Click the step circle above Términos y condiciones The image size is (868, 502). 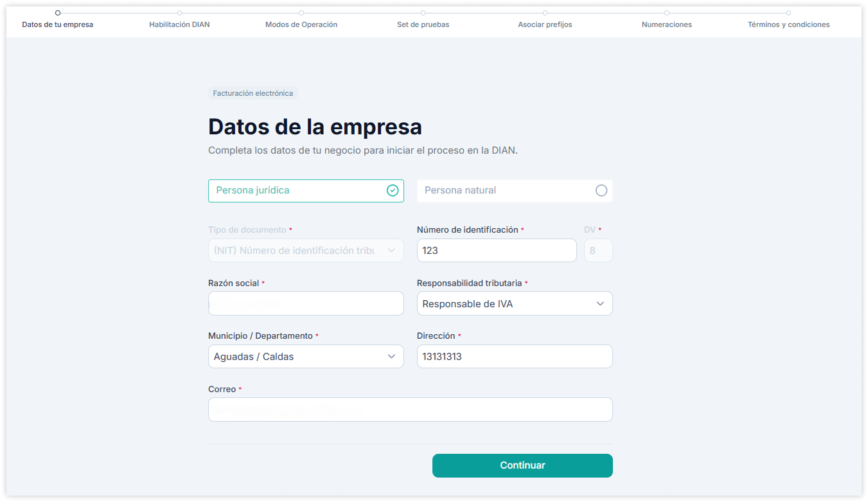[788, 13]
